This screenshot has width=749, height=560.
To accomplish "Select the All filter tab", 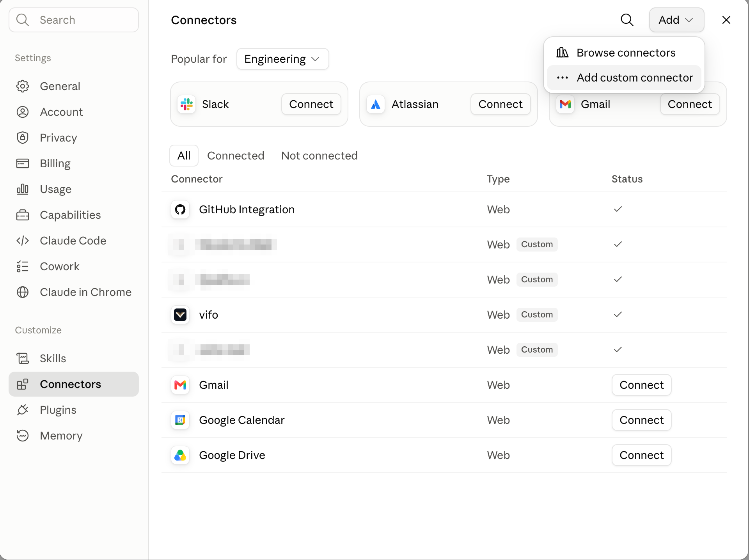I will (184, 156).
